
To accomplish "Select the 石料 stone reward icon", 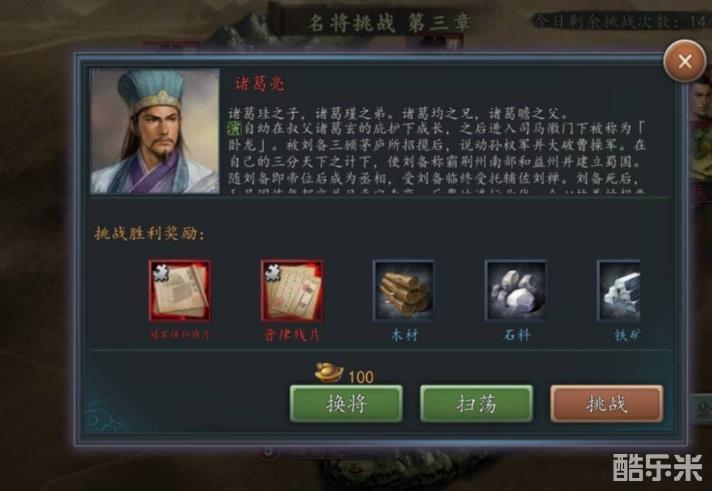I will [516, 290].
